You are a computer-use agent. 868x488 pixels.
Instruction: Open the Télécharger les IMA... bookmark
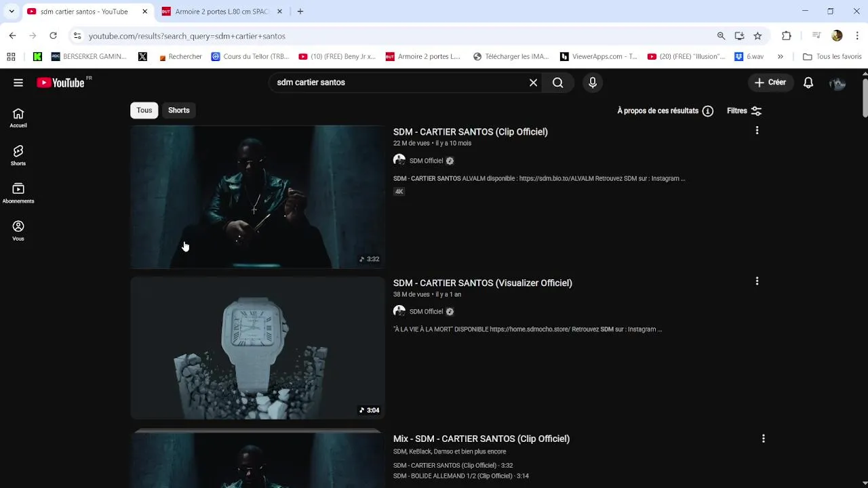pos(511,57)
